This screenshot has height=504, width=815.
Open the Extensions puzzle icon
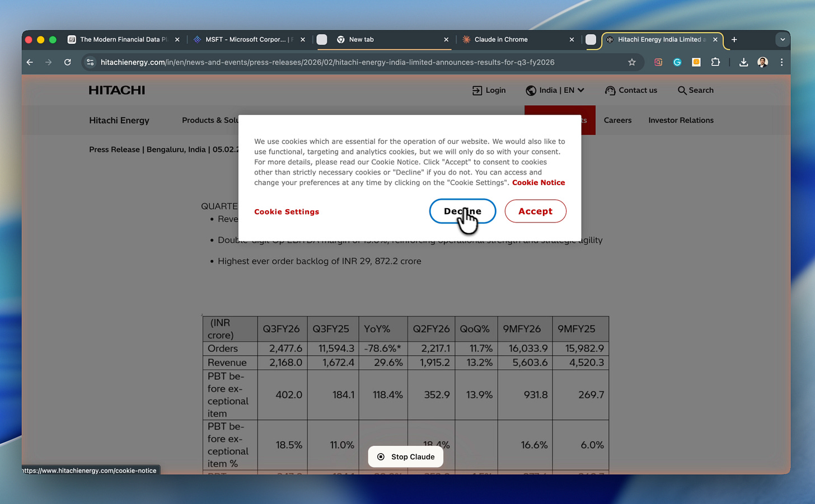[x=715, y=62]
